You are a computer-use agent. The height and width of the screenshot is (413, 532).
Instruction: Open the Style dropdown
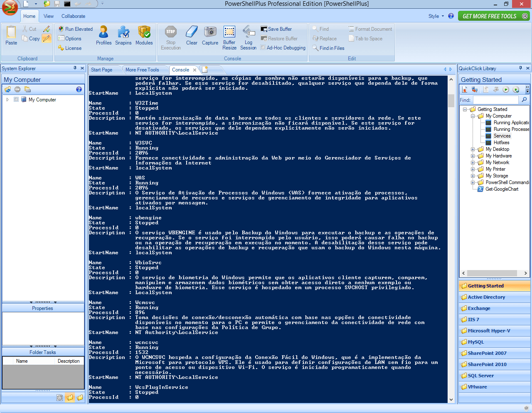point(436,16)
